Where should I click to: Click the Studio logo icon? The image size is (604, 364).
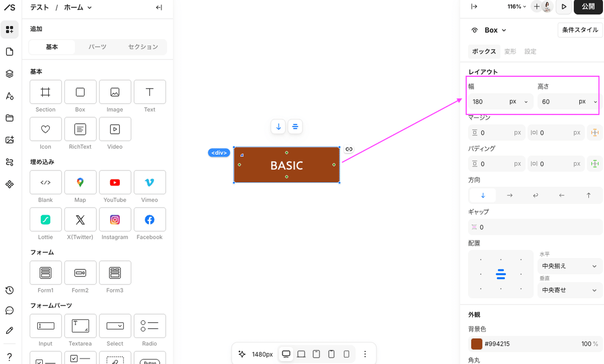click(10, 7)
